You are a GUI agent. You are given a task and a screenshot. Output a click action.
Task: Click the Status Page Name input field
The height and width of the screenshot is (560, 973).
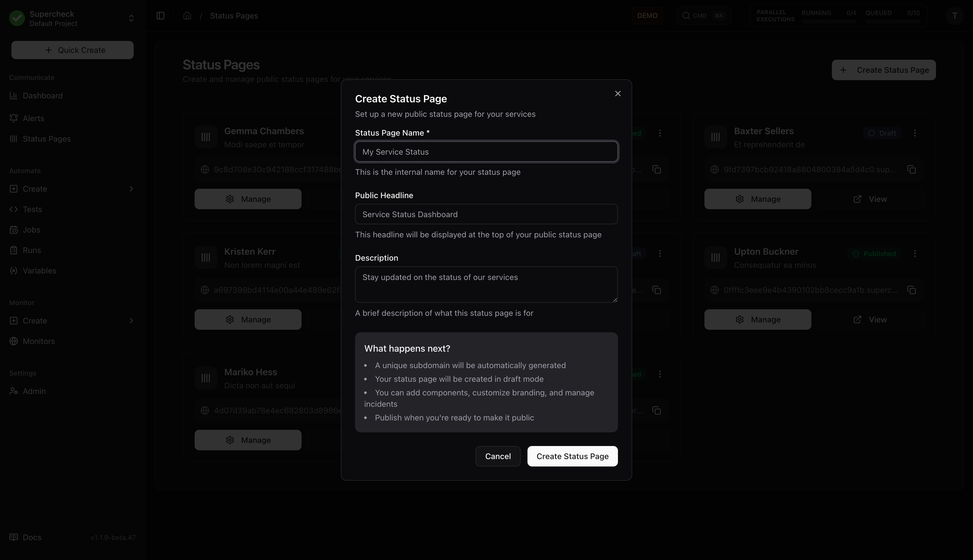[x=486, y=152]
